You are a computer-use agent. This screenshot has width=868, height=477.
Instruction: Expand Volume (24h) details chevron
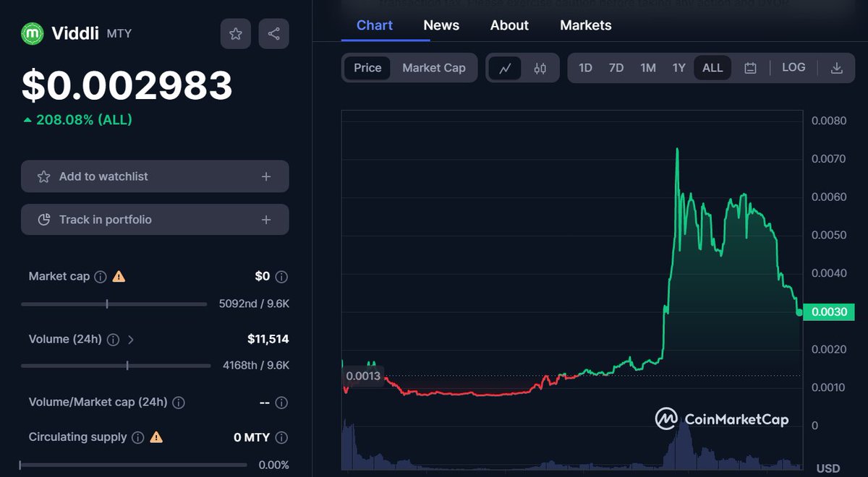131,340
